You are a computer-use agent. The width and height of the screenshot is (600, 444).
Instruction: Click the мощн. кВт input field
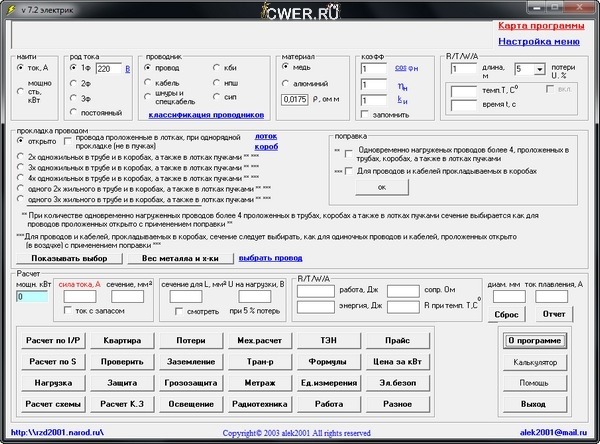click(x=32, y=296)
